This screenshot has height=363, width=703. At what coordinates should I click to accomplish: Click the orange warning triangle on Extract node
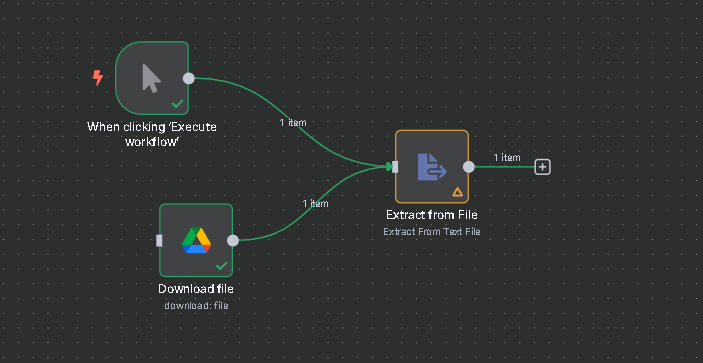(457, 192)
